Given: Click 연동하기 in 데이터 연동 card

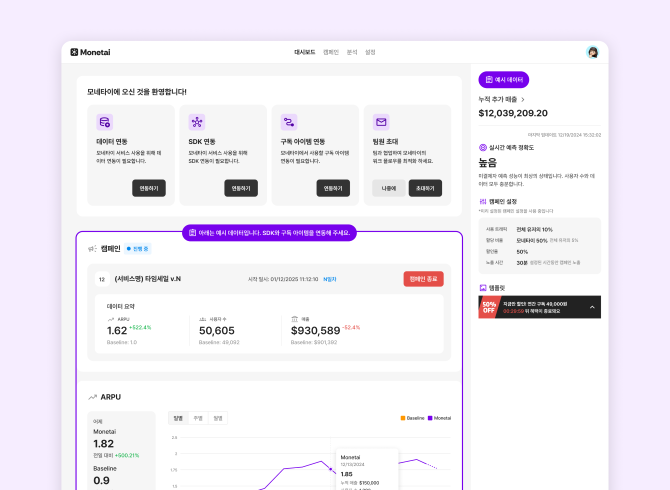Looking at the screenshot, I should pos(149,188).
